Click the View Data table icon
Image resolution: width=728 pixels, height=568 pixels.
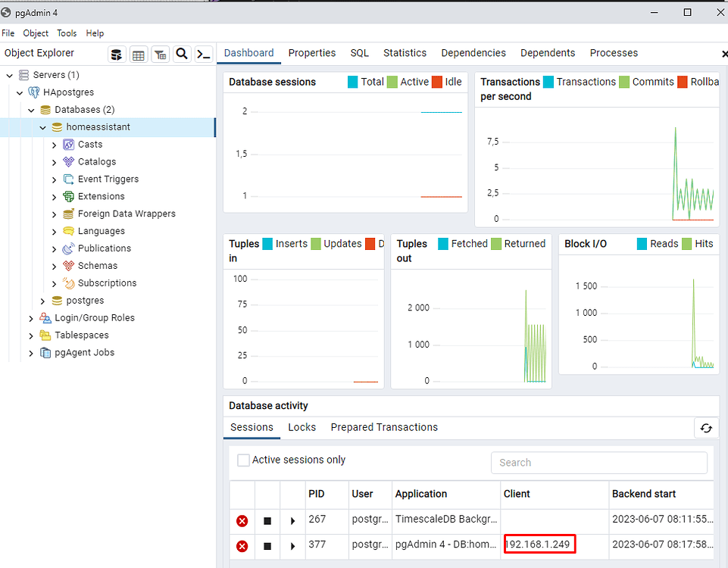click(x=139, y=53)
